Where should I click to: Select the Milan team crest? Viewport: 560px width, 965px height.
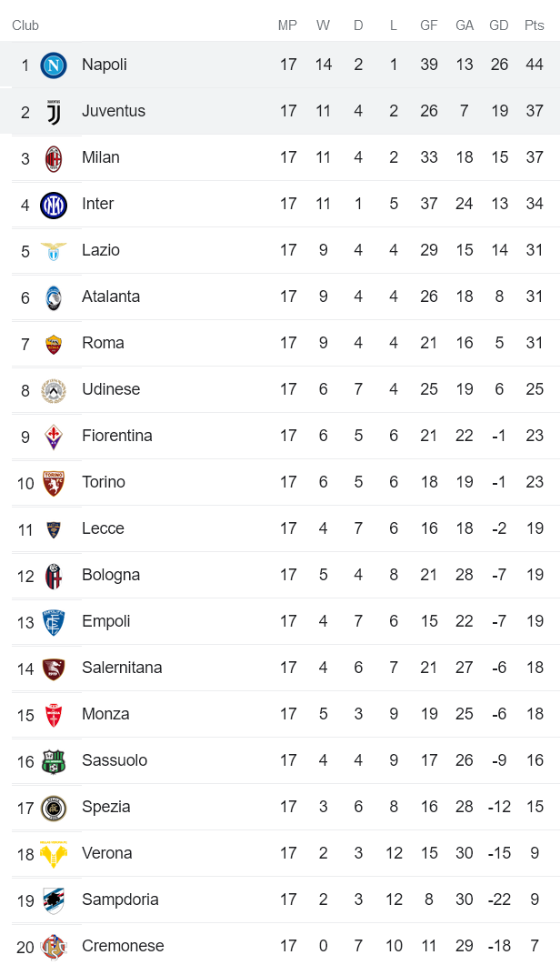54,158
